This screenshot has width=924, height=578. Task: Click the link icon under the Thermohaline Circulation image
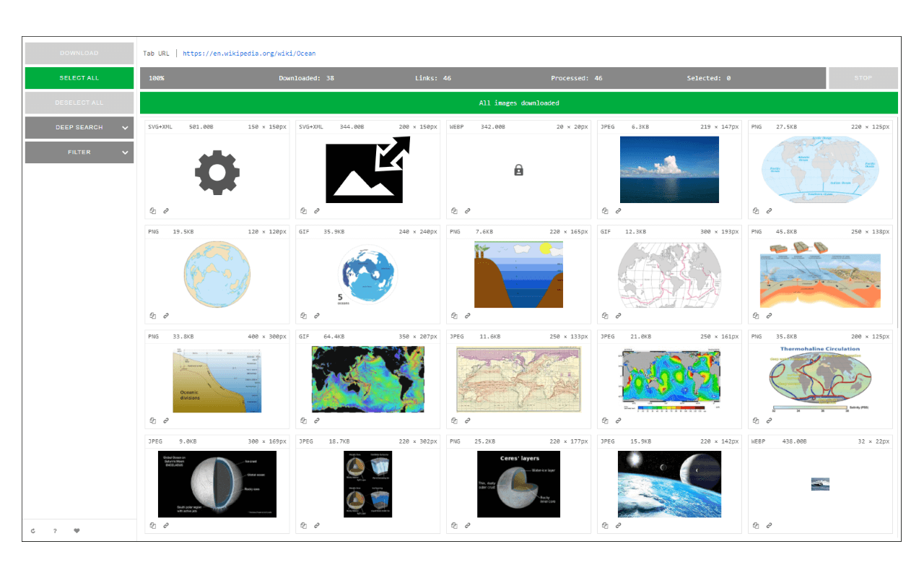coord(769,420)
